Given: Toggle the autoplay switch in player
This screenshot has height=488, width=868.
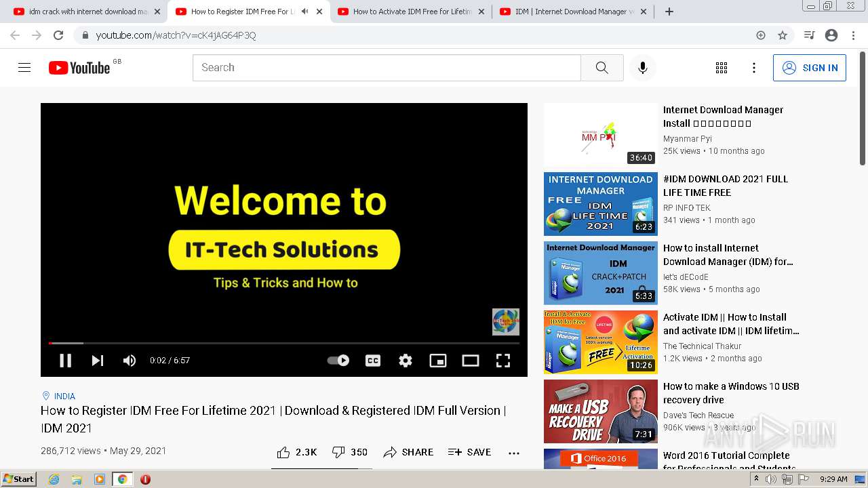Looking at the screenshot, I should [x=338, y=361].
